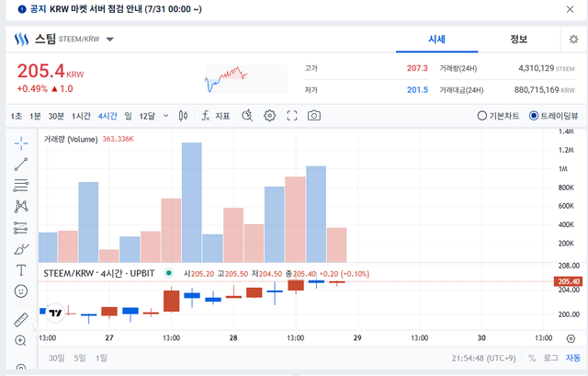Viewport: 588px width, 376px height.
Task: Open chart settings gear in toolbar
Action: (x=269, y=116)
